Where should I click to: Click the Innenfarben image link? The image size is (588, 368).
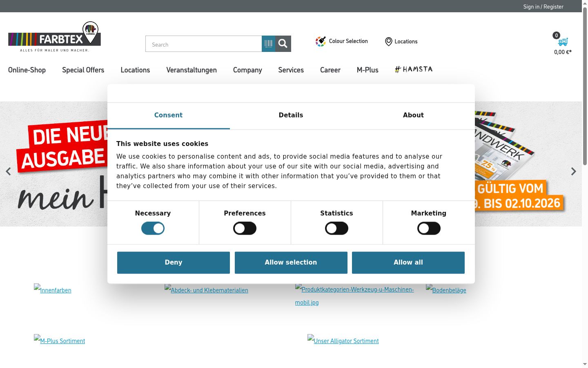tap(53, 289)
